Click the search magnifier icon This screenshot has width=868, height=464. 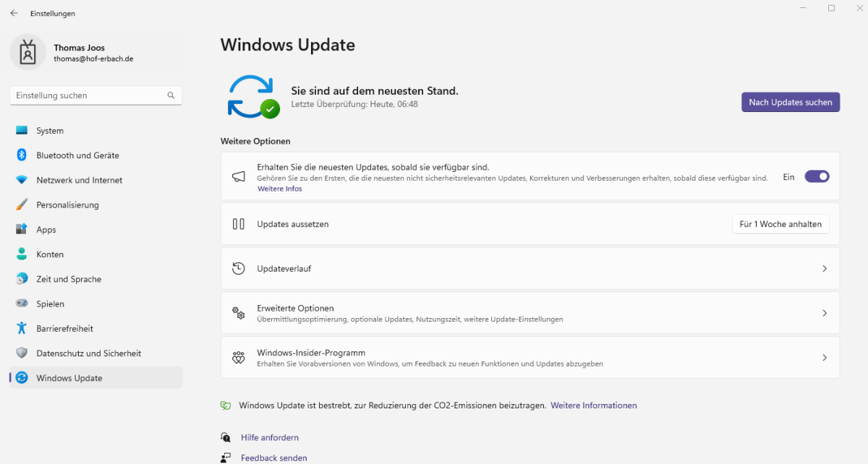point(171,95)
